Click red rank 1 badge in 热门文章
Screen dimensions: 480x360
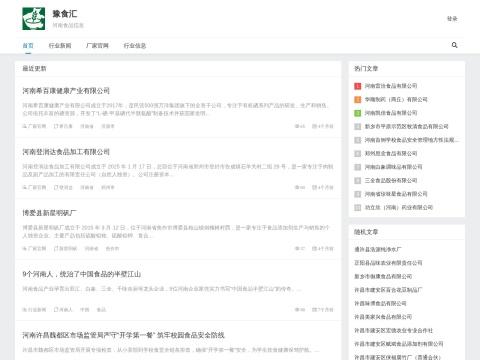[358, 86]
